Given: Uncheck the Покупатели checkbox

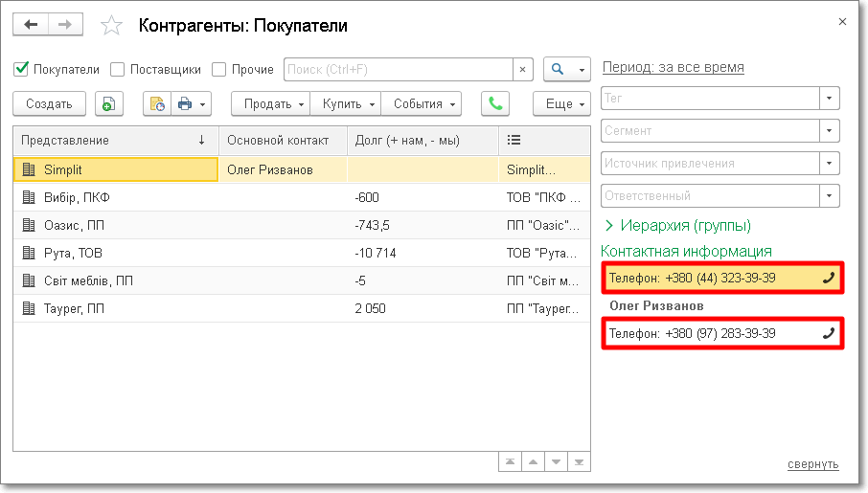Looking at the screenshot, I should 21,69.
